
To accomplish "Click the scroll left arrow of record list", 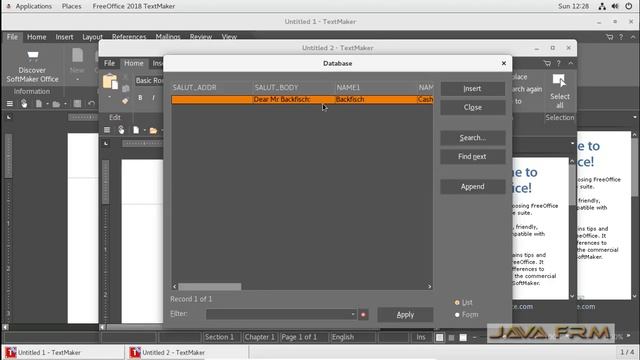I will pos(175,287).
